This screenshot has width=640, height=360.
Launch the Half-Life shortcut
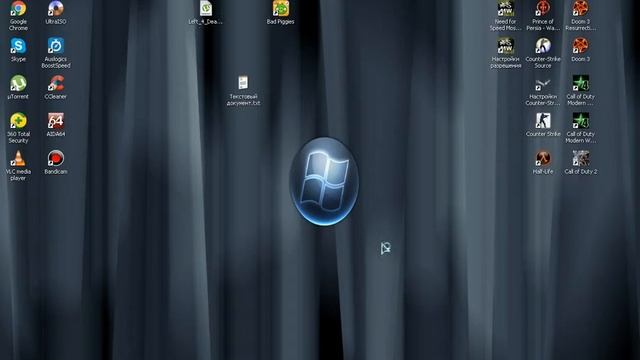(x=543, y=158)
